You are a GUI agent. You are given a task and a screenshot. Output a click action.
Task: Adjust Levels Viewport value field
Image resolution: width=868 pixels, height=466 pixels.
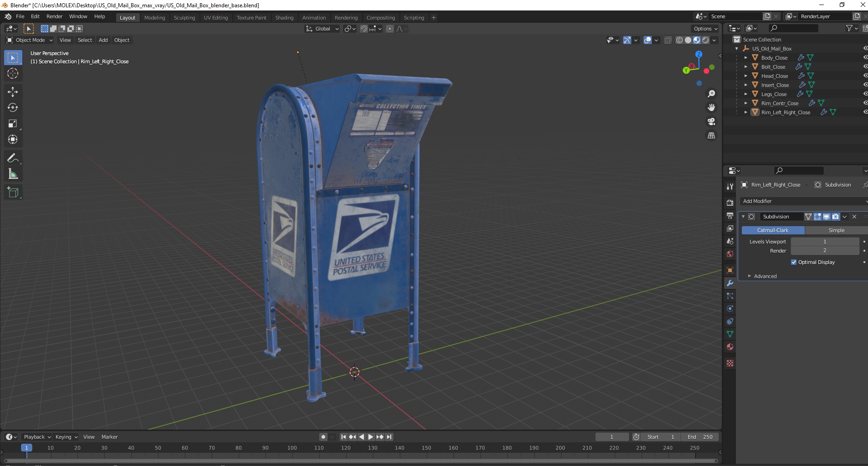tap(825, 242)
